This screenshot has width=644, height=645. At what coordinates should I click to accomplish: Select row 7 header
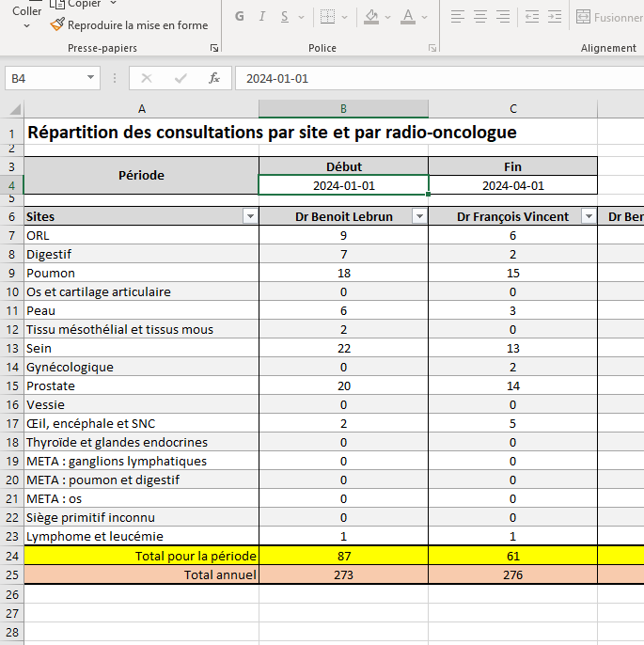(x=12, y=236)
